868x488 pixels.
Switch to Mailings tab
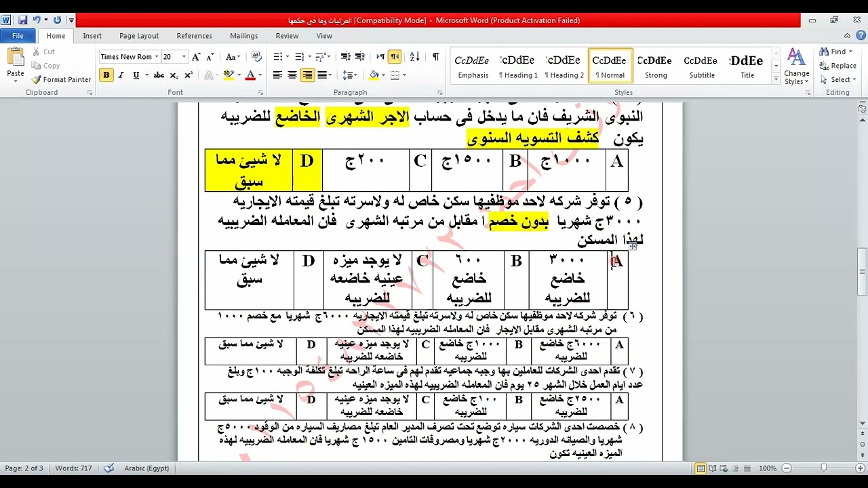tap(244, 36)
